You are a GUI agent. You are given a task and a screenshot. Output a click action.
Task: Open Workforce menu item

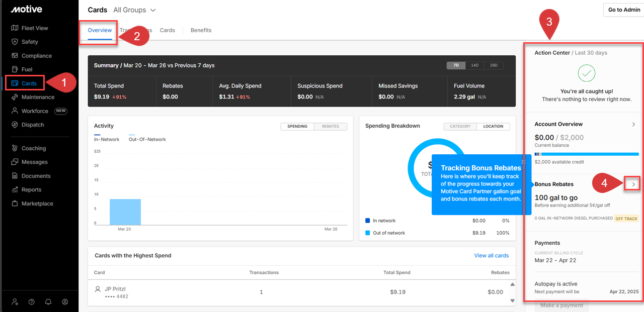(x=39, y=111)
